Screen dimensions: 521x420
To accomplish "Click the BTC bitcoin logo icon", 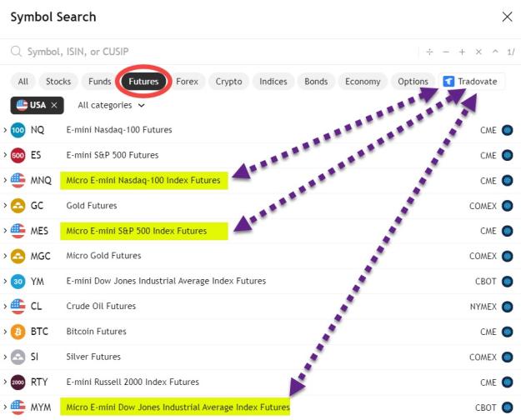I will (18, 332).
